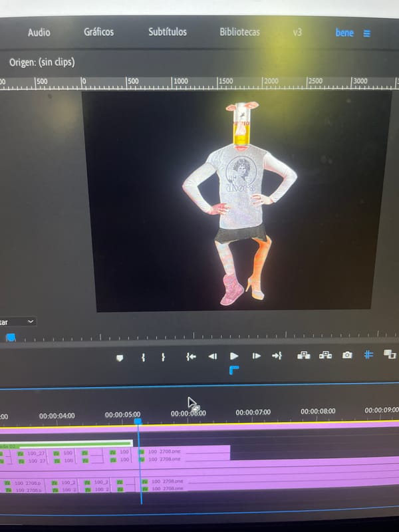The image size is (399, 532).
Task: Click the Origen: (sin clips) panel title
Action: point(42,63)
